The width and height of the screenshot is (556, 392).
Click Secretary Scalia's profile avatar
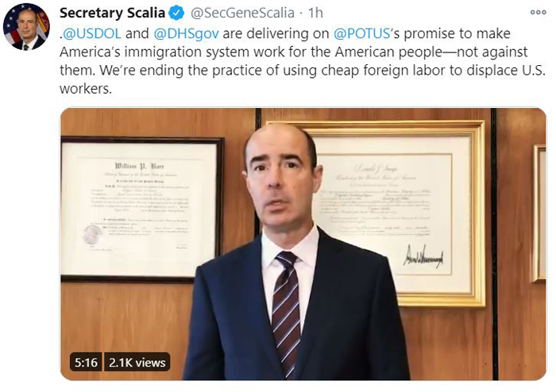(26, 27)
